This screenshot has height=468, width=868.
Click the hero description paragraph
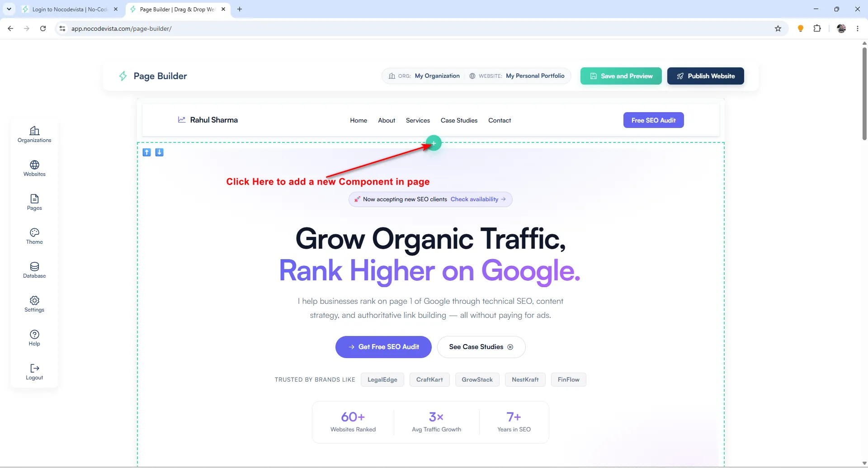(430, 308)
